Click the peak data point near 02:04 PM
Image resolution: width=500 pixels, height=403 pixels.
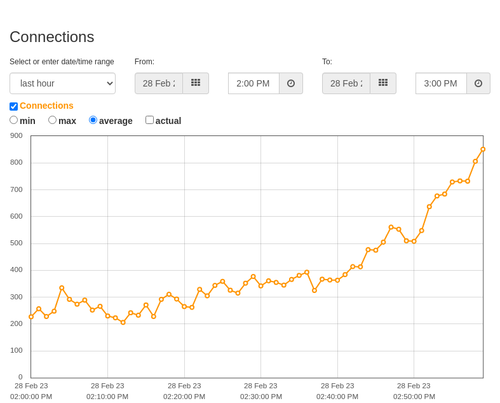point(62,288)
